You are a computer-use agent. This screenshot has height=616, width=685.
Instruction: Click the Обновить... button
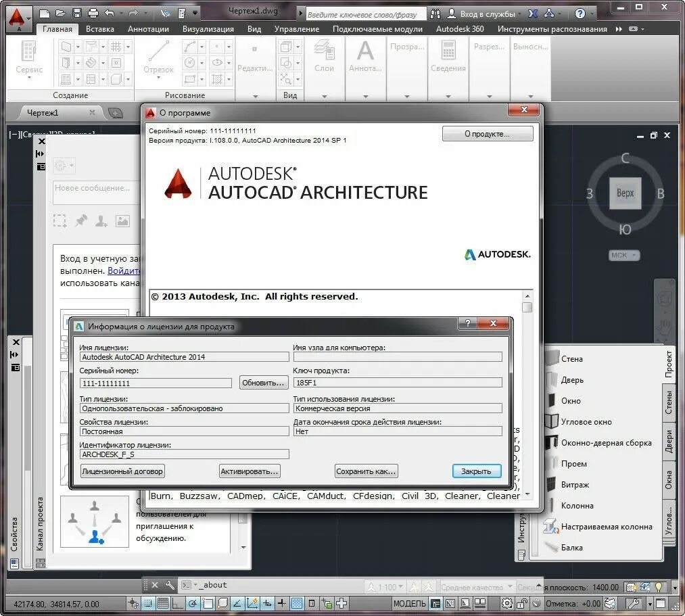pyautogui.click(x=263, y=383)
